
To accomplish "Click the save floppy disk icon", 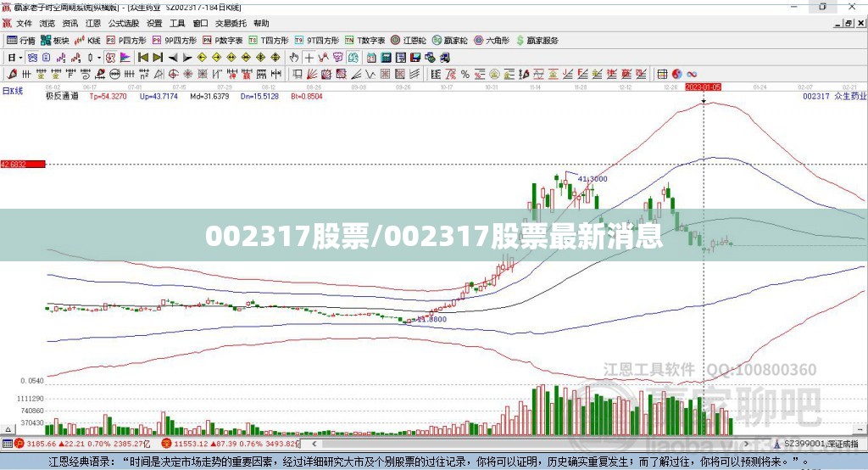I will tap(415, 58).
